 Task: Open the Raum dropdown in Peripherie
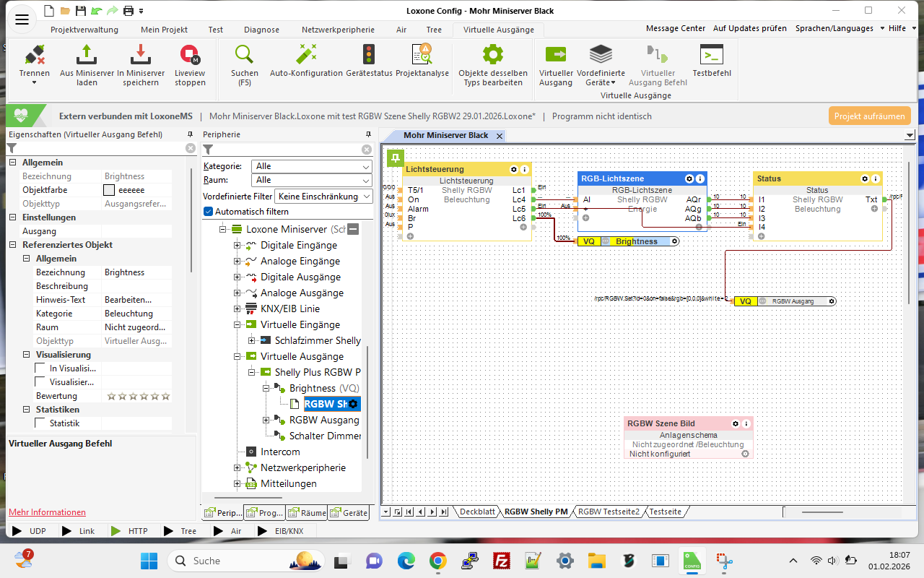click(x=312, y=180)
